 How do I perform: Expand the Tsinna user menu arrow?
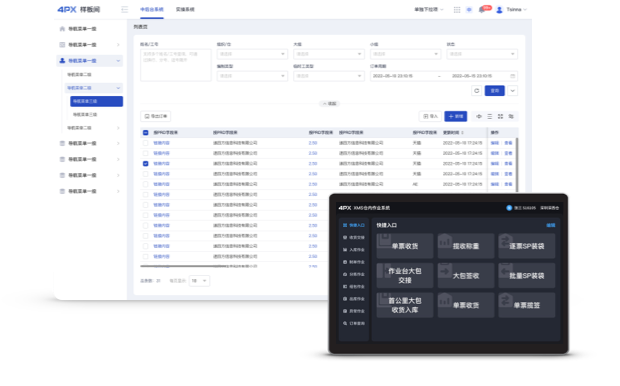(525, 9)
